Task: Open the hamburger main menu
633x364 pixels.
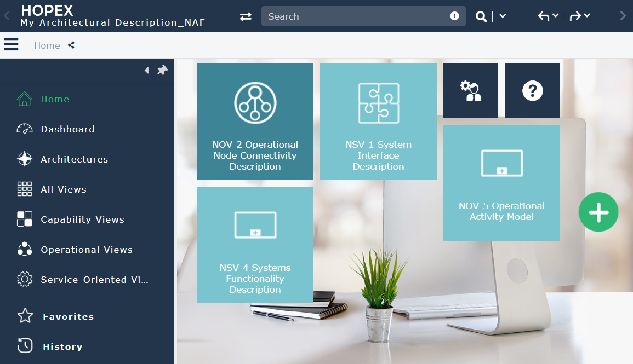Action: (11, 44)
